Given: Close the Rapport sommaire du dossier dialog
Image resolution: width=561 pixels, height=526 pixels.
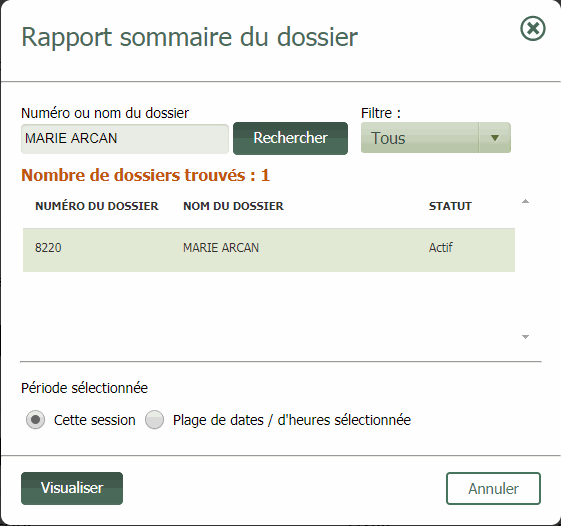Looking at the screenshot, I should (x=532, y=28).
